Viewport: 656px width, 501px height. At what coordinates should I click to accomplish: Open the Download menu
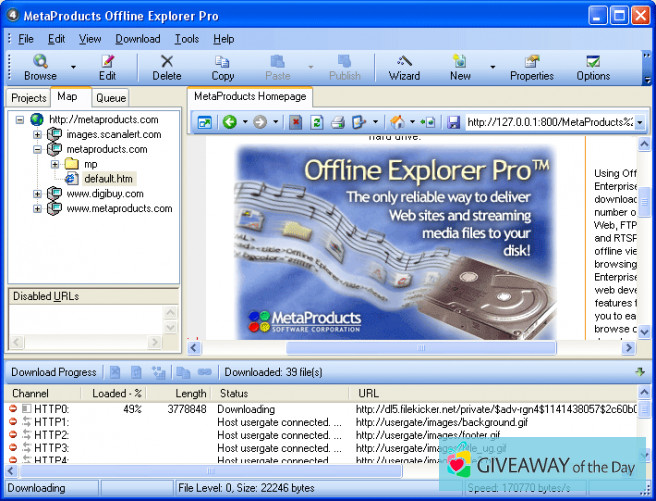(137, 39)
